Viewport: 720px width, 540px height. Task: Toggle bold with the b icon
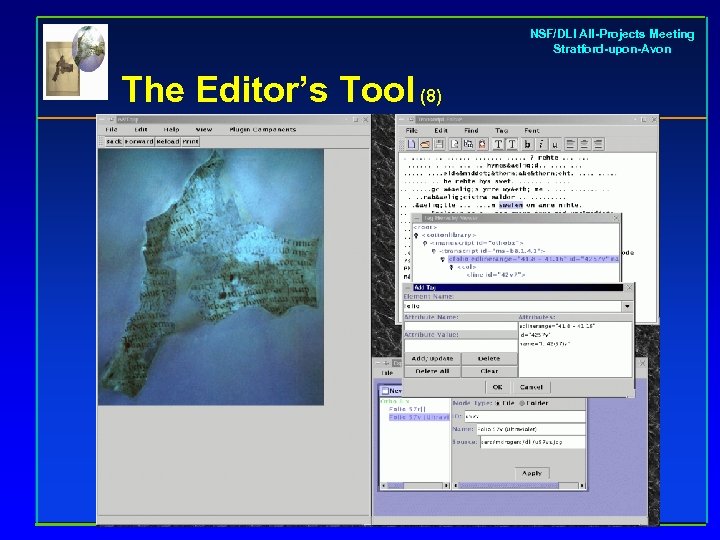527,145
